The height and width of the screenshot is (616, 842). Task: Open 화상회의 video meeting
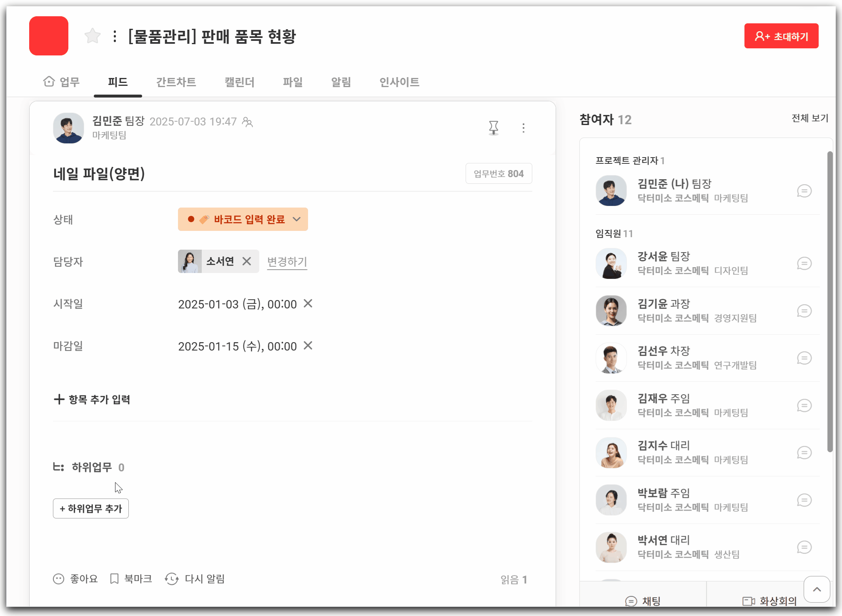[769, 601]
